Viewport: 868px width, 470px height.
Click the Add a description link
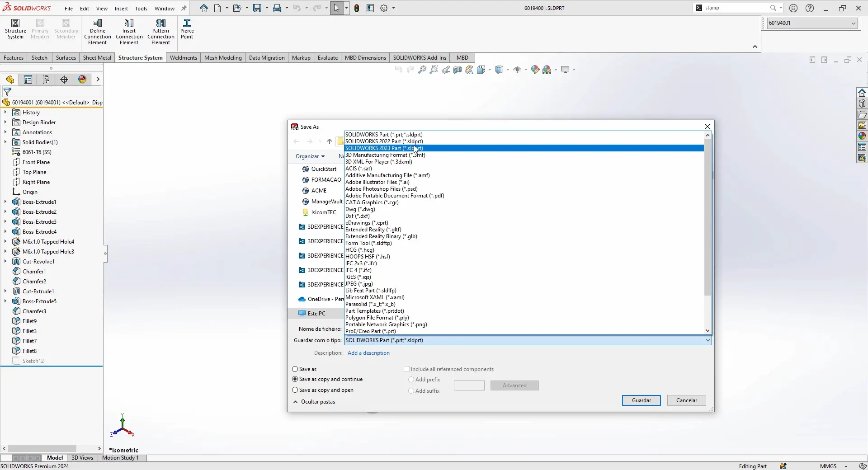[x=369, y=353]
